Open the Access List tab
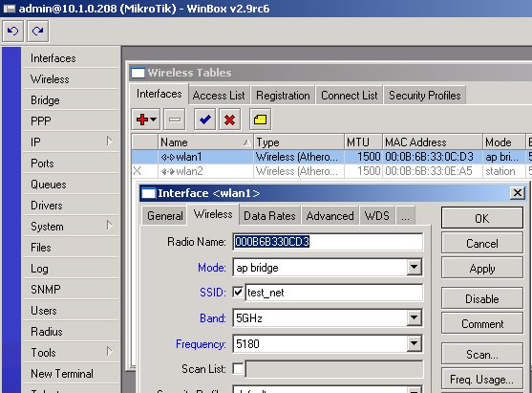The width and height of the screenshot is (532, 393). [219, 96]
